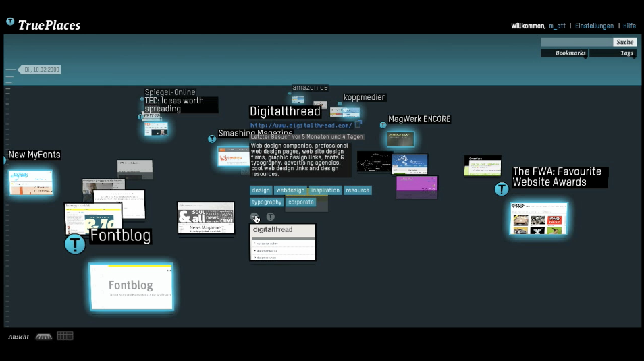
Task: Select the 'inspiration' tag
Action: tap(325, 190)
